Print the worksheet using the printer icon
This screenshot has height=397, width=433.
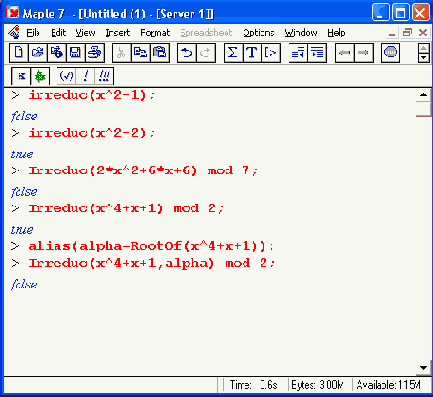point(95,53)
